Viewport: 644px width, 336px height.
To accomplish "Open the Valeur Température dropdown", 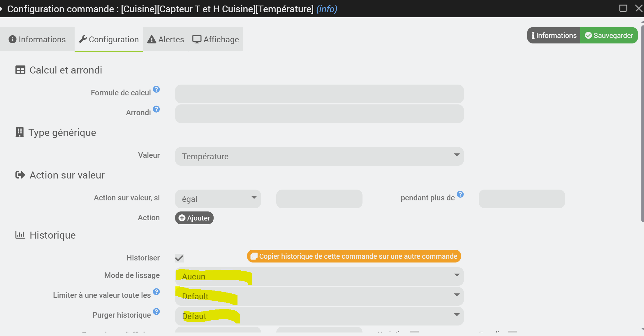I will coord(319,156).
